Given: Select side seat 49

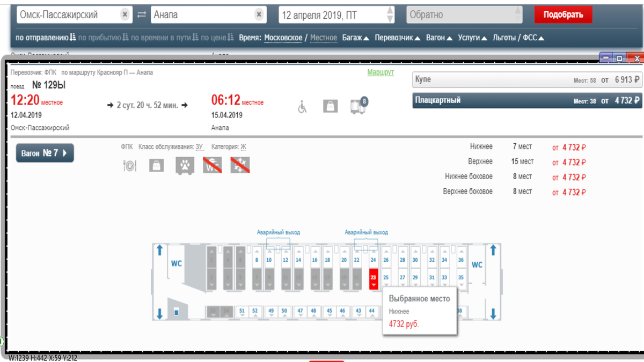Looking at the screenshot, I should 271,312.
